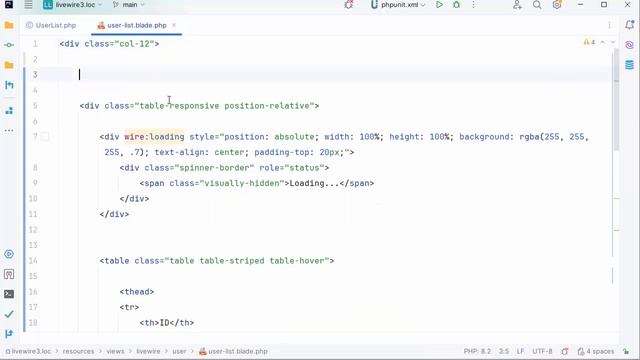Open the checkmark tool window in sidebar
The image size is (640, 360).
coord(9,314)
